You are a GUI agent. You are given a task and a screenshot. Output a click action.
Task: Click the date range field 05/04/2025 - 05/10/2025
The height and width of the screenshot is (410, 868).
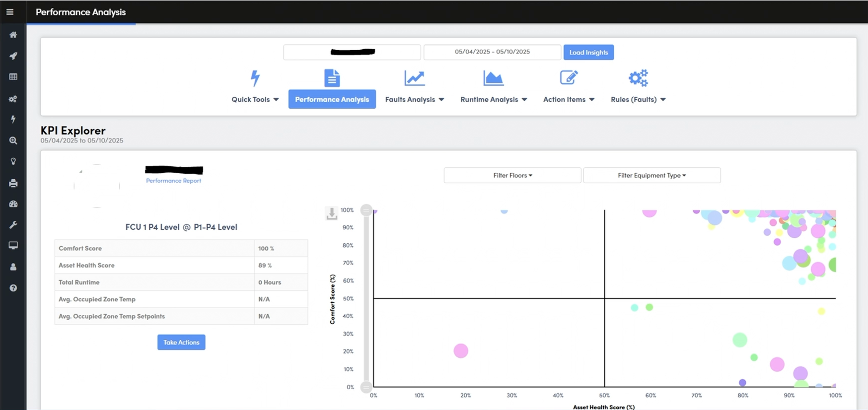(x=492, y=52)
